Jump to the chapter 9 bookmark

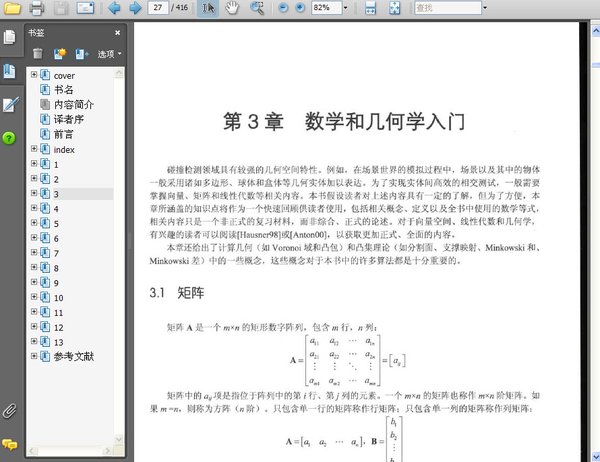(56, 283)
